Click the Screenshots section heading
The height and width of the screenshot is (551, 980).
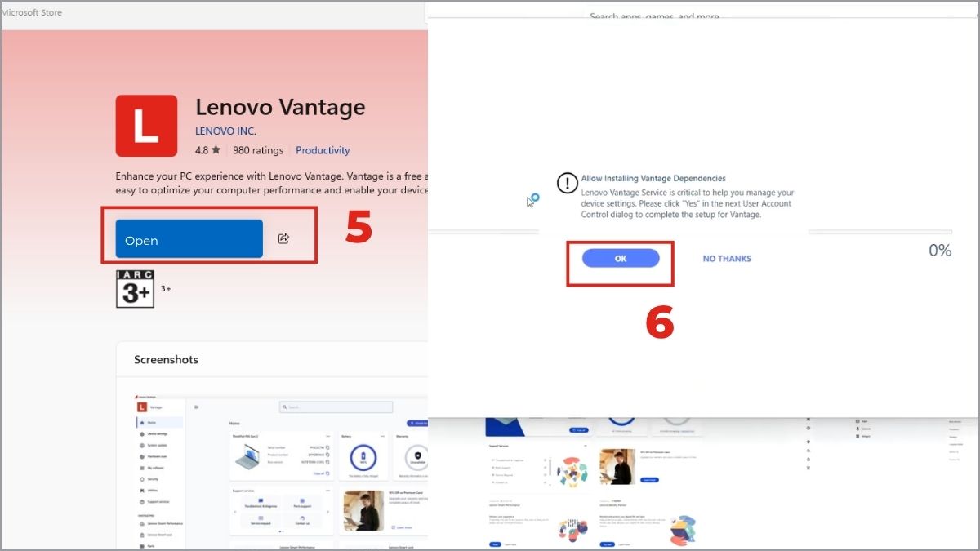[166, 359]
